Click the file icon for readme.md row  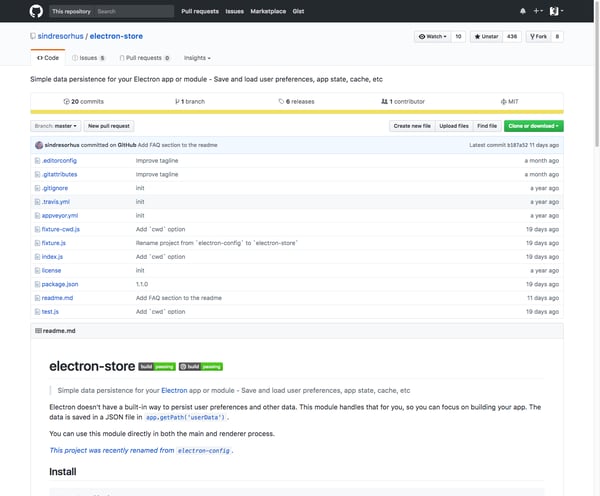tap(37, 298)
